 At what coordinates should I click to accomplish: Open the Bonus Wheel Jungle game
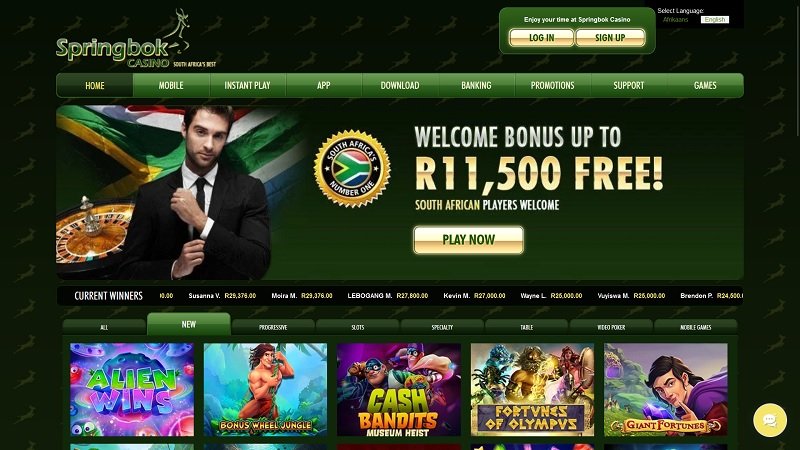pos(265,389)
